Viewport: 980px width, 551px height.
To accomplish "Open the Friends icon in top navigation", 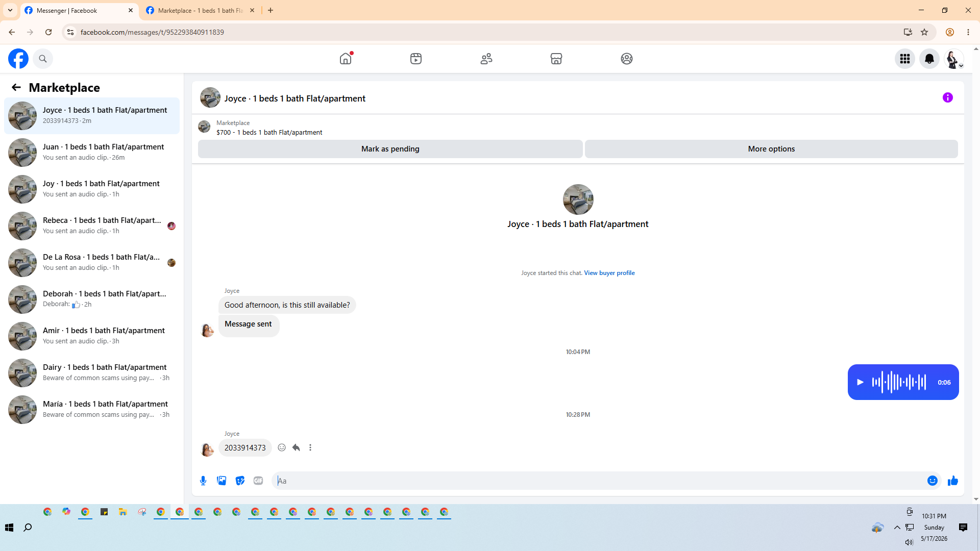I will click(486, 59).
